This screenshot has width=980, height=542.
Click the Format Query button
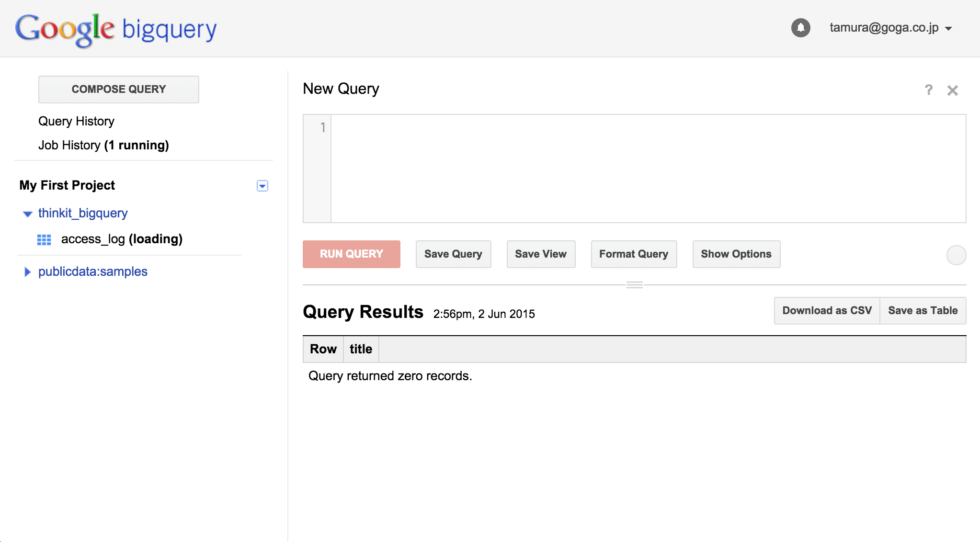click(x=634, y=254)
